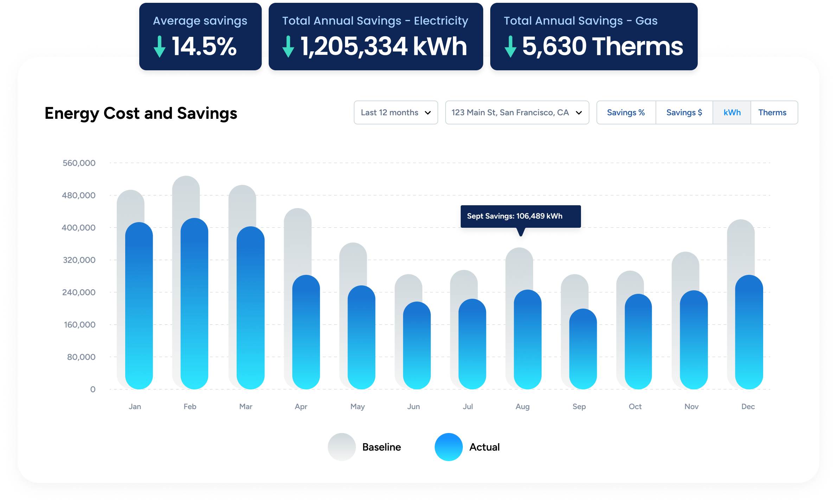The image size is (837, 504).
Task: Select the May actual blue bar
Action: coord(361,337)
